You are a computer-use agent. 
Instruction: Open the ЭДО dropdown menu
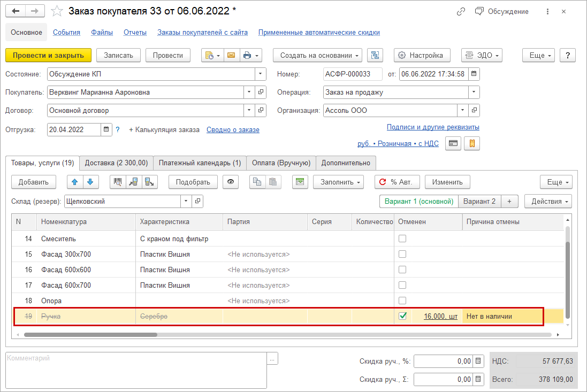482,56
